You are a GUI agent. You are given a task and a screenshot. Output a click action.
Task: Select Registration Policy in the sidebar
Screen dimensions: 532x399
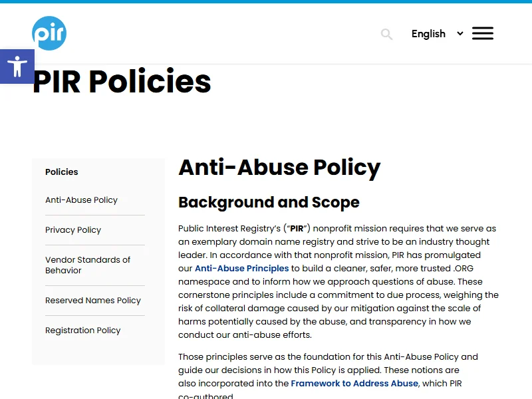[x=83, y=331]
